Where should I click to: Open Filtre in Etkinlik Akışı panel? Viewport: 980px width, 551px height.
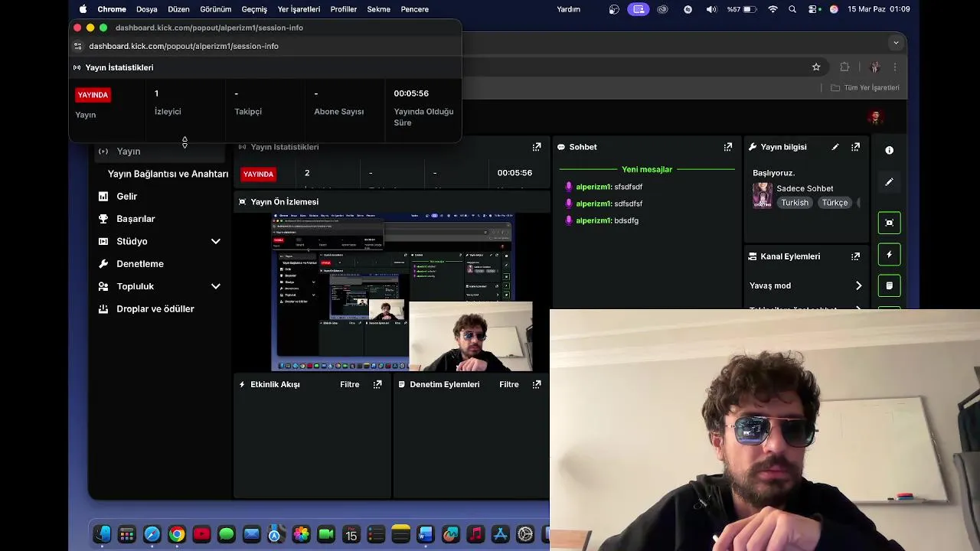pos(350,384)
